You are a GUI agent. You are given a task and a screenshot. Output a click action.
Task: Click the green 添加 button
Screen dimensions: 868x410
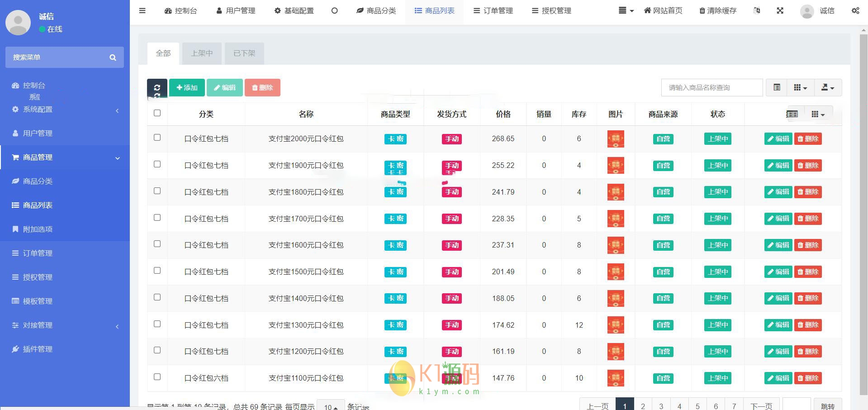187,88
